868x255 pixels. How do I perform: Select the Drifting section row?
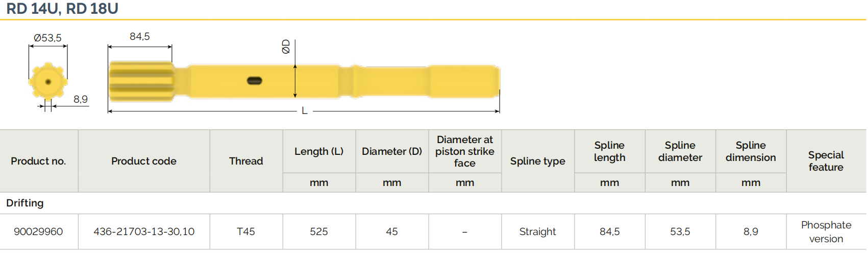point(25,203)
